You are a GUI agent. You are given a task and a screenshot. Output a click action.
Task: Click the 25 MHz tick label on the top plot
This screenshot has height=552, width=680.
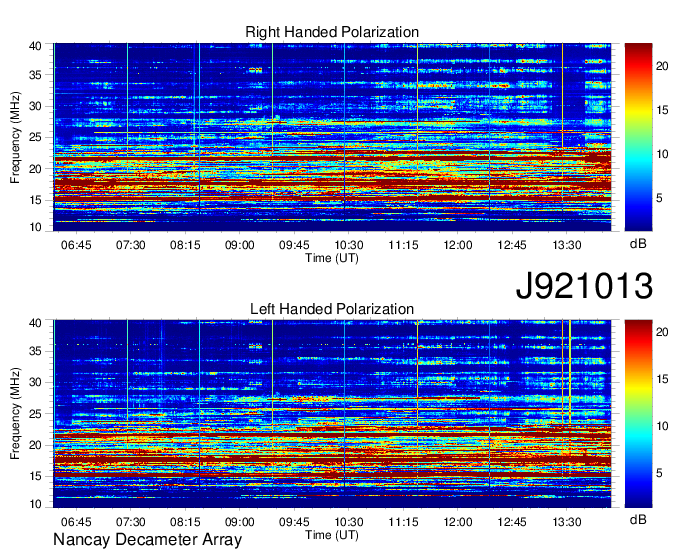35,138
